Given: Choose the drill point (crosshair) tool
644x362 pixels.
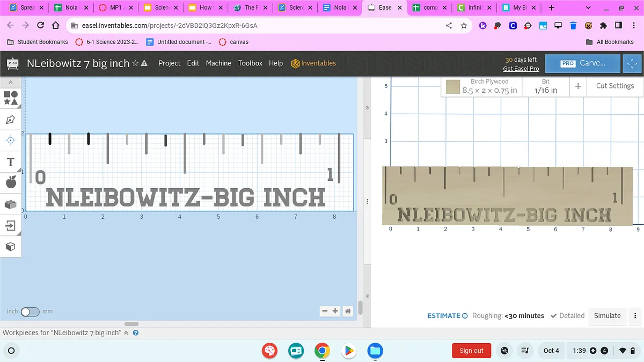Looking at the screenshot, I should (x=11, y=140).
